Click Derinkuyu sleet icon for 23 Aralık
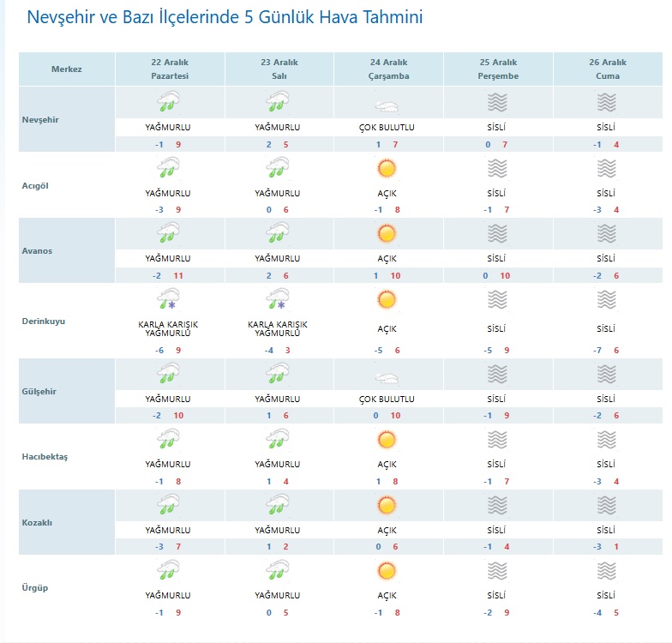This screenshot has width=672, height=643. click(x=279, y=300)
